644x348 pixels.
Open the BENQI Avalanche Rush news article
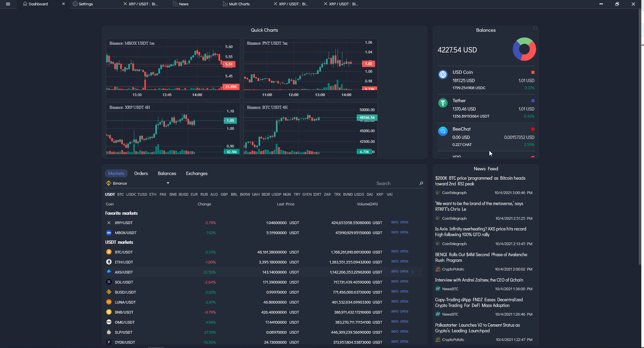point(481,257)
